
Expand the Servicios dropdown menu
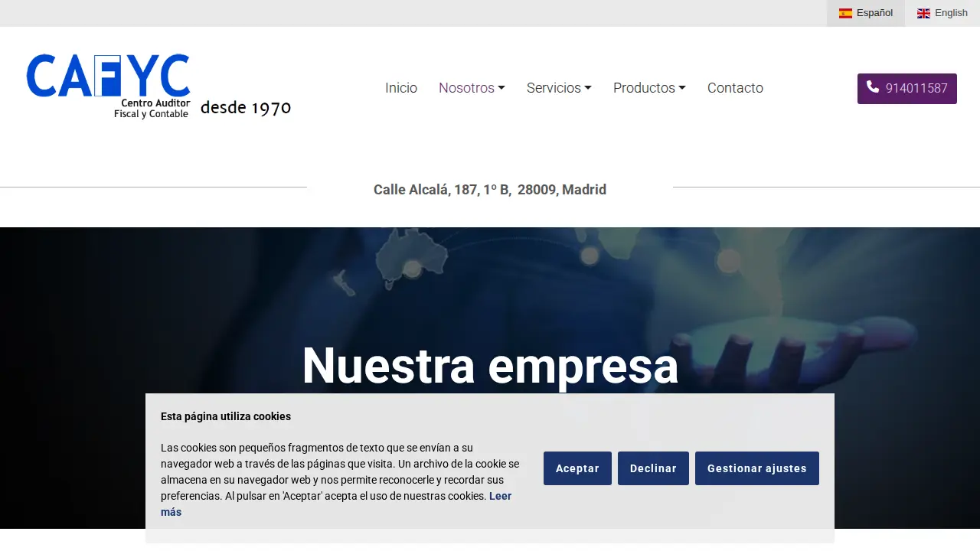click(559, 88)
